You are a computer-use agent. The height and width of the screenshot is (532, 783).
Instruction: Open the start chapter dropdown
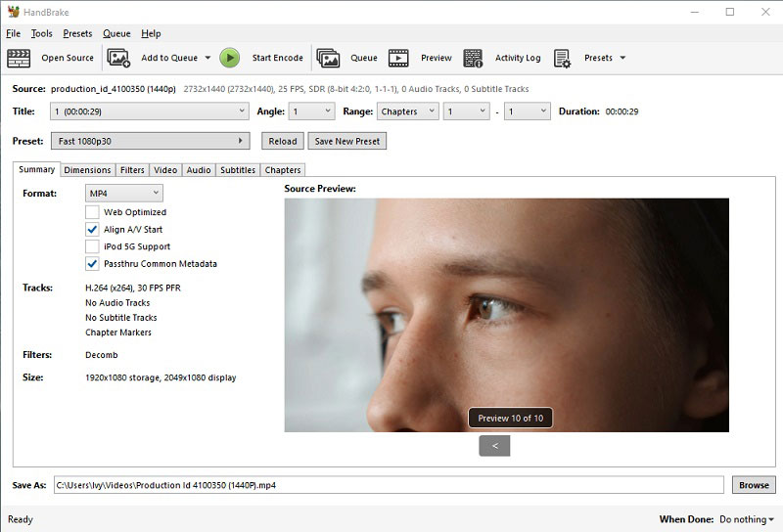[467, 111]
